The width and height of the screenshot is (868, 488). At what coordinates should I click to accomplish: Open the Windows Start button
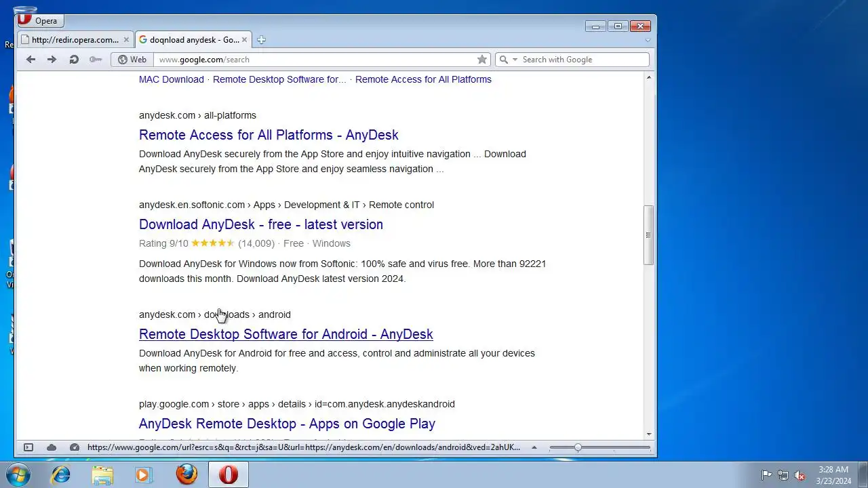coord(18,474)
